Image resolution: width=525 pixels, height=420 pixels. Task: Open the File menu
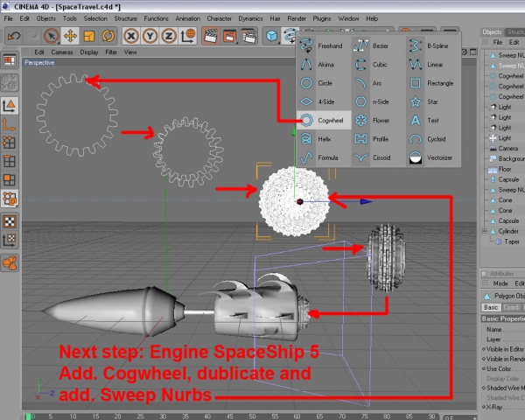click(9, 18)
